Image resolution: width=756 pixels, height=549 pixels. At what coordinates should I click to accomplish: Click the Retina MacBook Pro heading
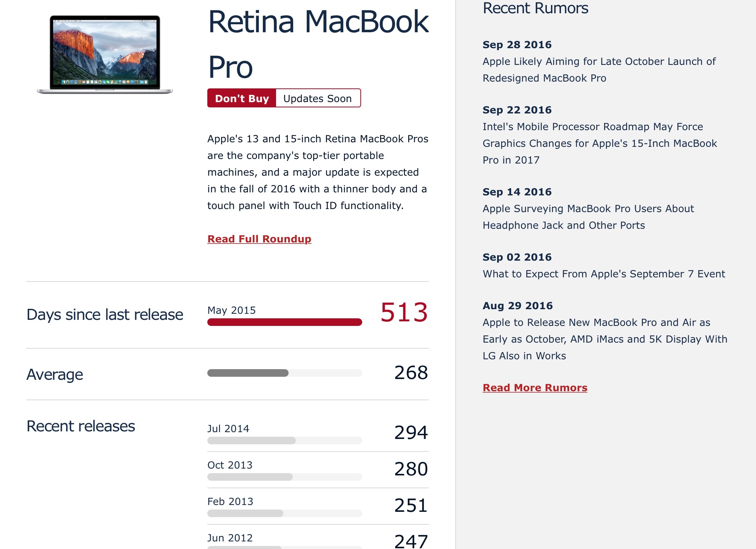[318, 44]
